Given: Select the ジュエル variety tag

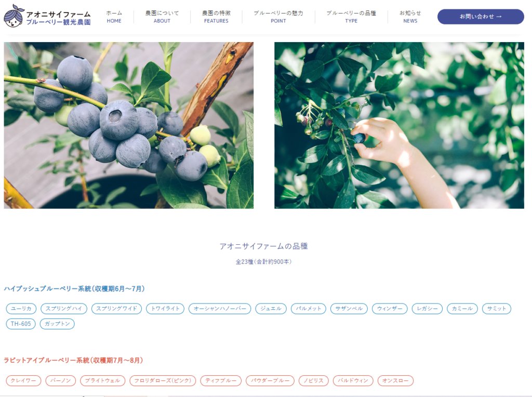Looking at the screenshot, I should tap(271, 309).
